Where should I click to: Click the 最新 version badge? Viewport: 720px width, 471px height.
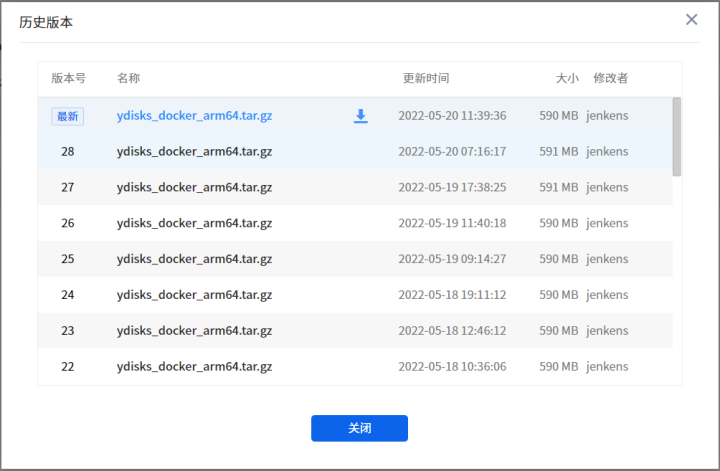click(x=68, y=116)
